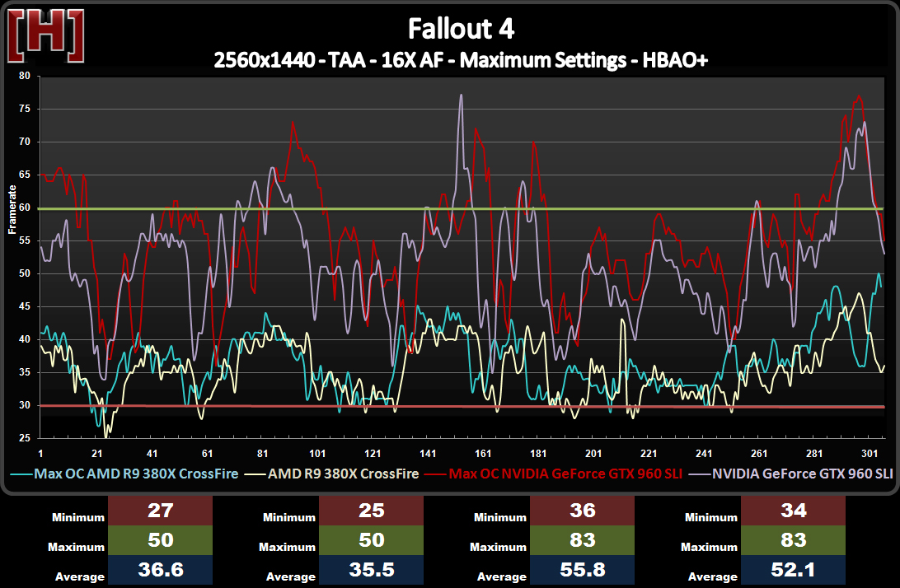
Task: Click the minimum value 27
Action: tap(160, 511)
